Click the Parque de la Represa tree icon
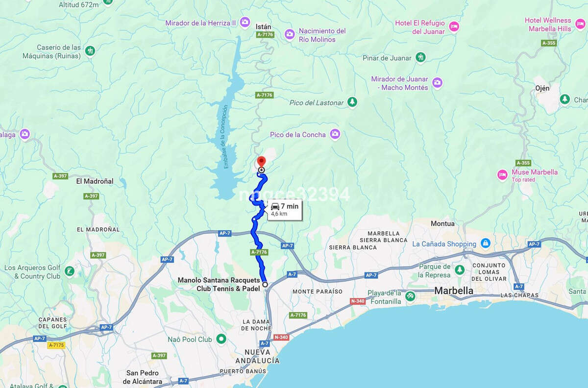This screenshot has width=588, height=388. [459, 270]
